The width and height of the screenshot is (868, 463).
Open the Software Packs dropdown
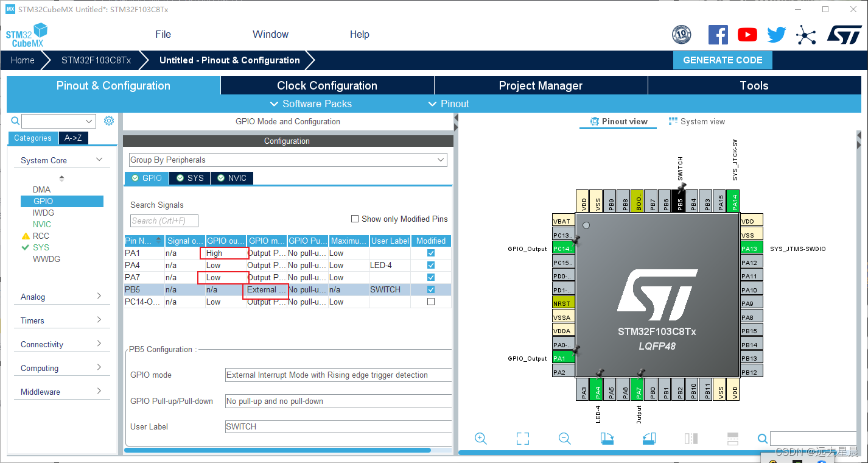[310, 104]
